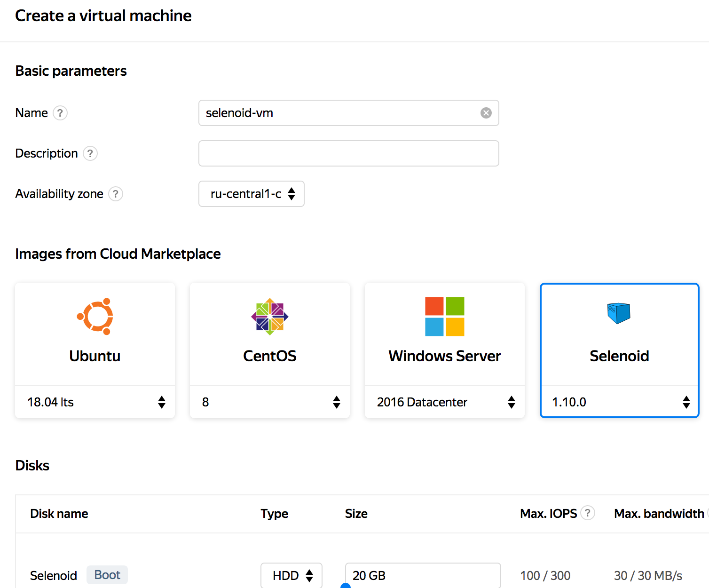Click the Ubuntu logo icon
This screenshot has height=588, width=709.
[x=95, y=317]
